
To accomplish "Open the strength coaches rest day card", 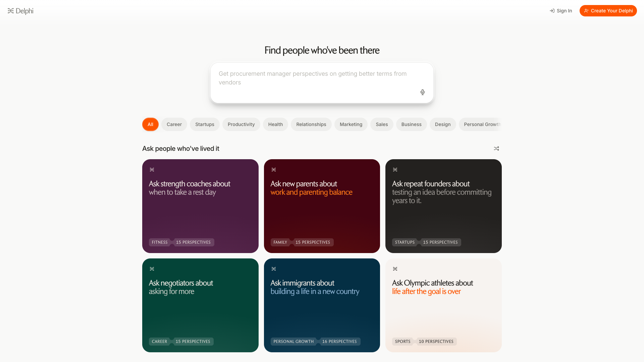I will point(200,206).
